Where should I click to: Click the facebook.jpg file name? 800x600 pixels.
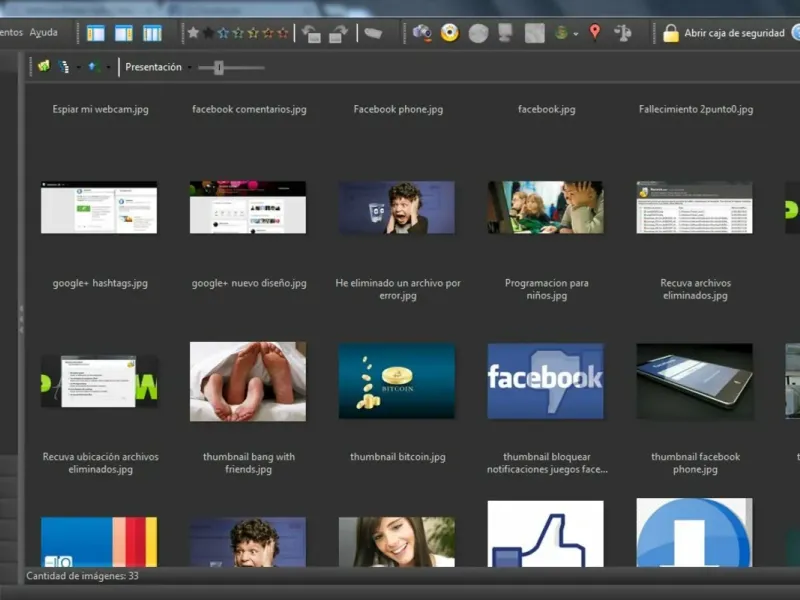coord(546,109)
